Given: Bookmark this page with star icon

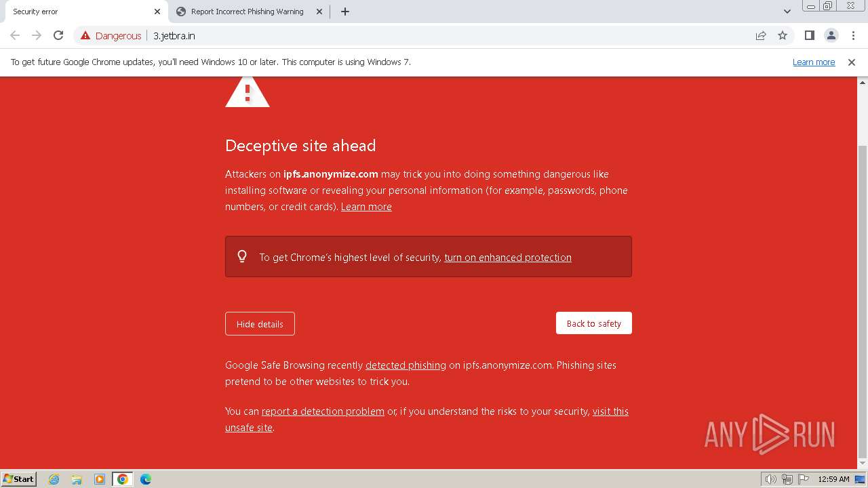Looking at the screenshot, I should pyautogui.click(x=783, y=35).
